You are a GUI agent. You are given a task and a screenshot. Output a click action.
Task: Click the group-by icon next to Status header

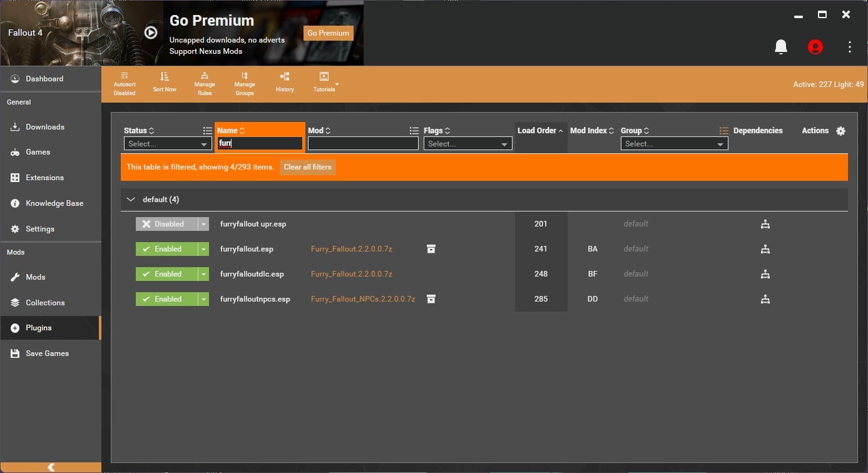[207, 131]
